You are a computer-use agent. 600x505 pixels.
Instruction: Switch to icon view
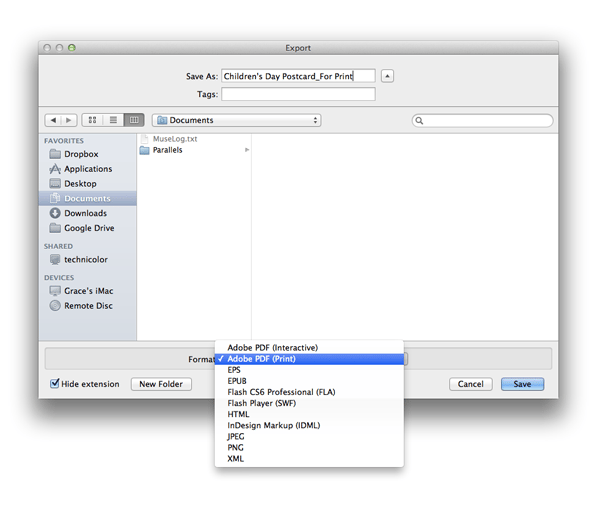[x=92, y=120]
